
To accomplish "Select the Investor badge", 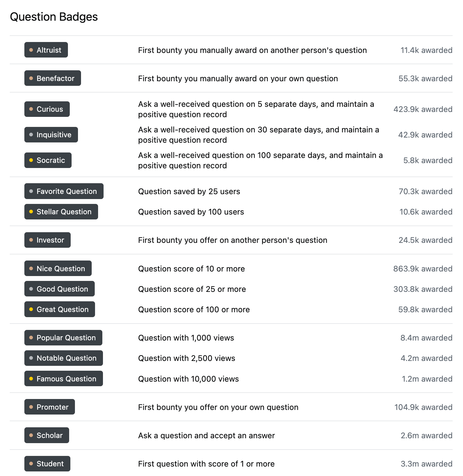I will pyautogui.click(x=47, y=240).
